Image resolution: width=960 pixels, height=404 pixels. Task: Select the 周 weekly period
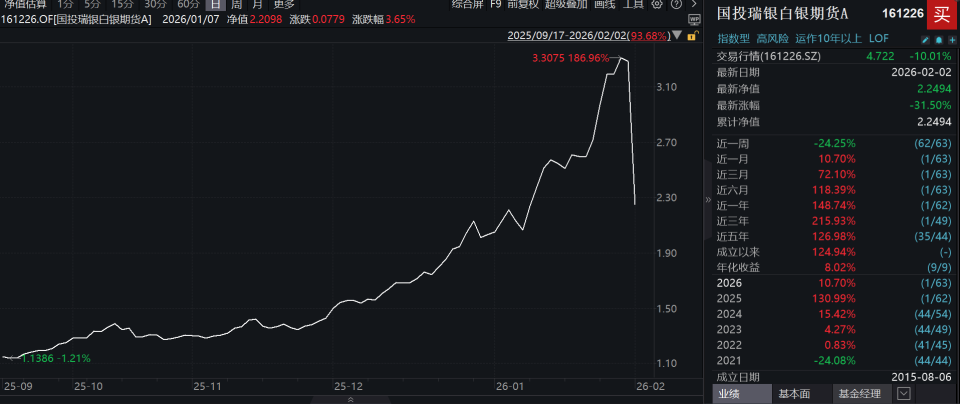tap(236, 4)
